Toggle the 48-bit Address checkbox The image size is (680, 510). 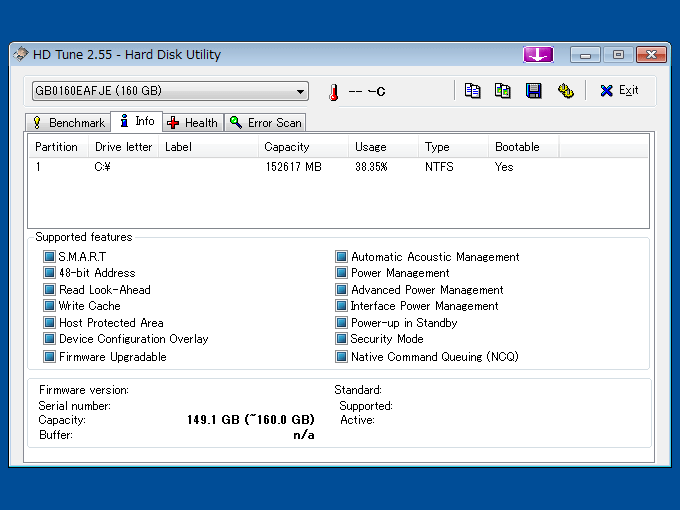[x=49, y=273]
